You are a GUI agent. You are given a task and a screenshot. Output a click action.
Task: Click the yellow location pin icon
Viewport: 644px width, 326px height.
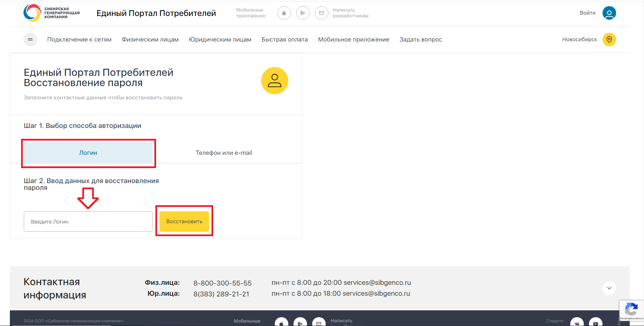click(609, 39)
